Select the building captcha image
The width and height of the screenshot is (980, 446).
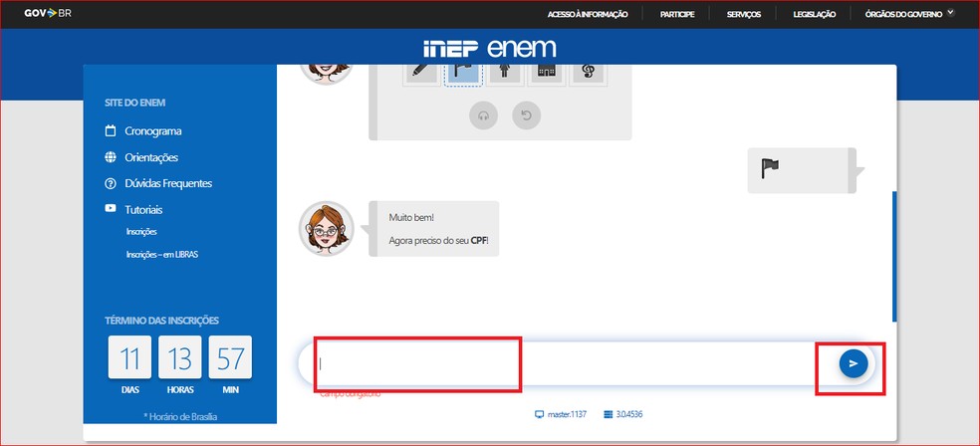[546, 75]
